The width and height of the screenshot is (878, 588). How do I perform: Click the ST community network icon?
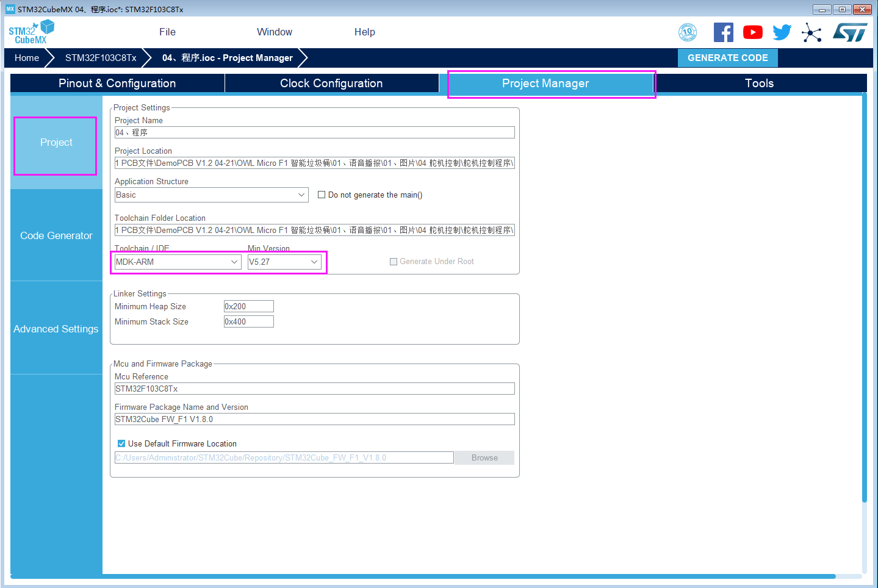[811, 32]
